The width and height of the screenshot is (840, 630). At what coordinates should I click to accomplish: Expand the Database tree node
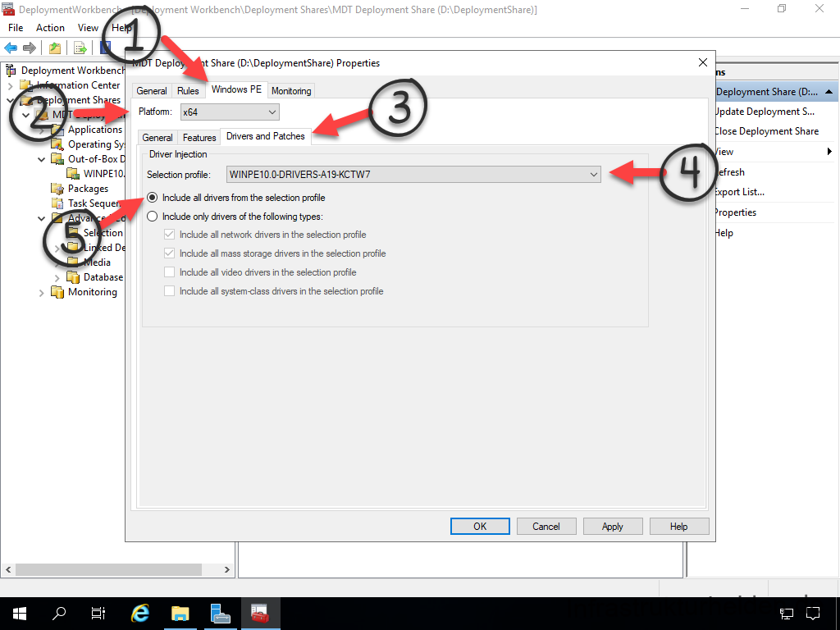point(57,277)
